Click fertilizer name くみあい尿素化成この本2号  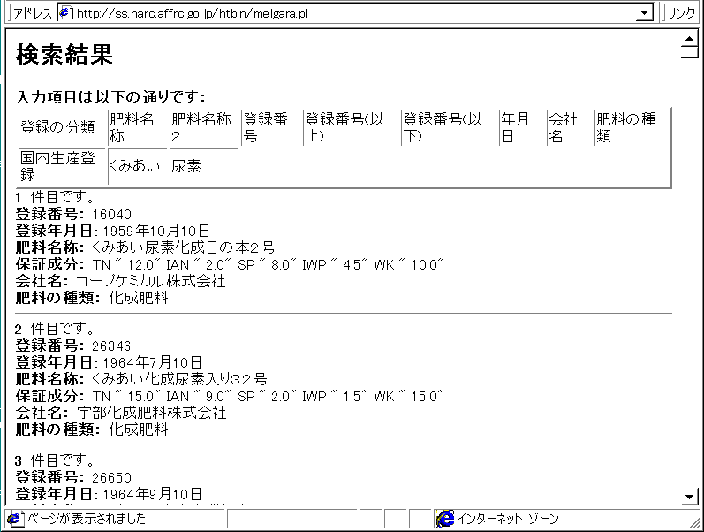145,247
